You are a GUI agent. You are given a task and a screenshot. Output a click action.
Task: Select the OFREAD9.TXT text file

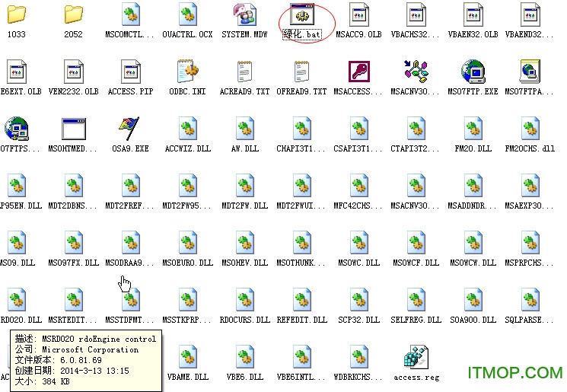(x=301, y=72)
